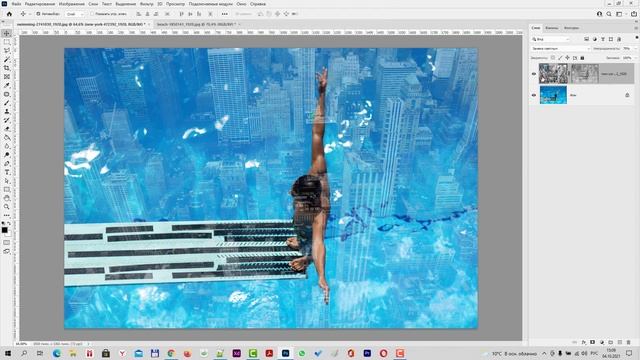Switch to the beach document tab
Image resolution: width=640 pixels, height=360 pixels.
click(196, 24)
